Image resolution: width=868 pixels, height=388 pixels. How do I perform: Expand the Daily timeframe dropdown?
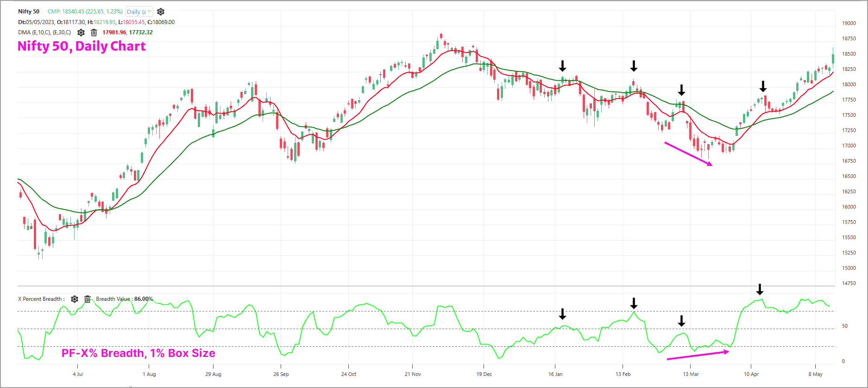coord(139,12)
